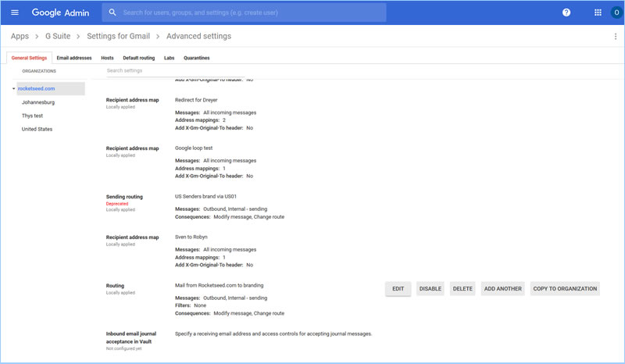625x364 pixels.
Task: Click the red Deprecated label
Action: [x=117, y=204]
